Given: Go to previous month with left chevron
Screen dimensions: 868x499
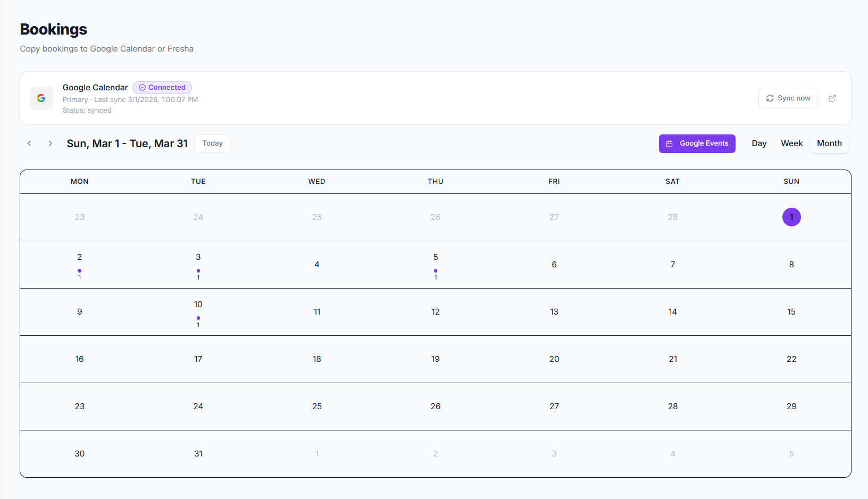Looking at the screenshot, I should point(29,143).
